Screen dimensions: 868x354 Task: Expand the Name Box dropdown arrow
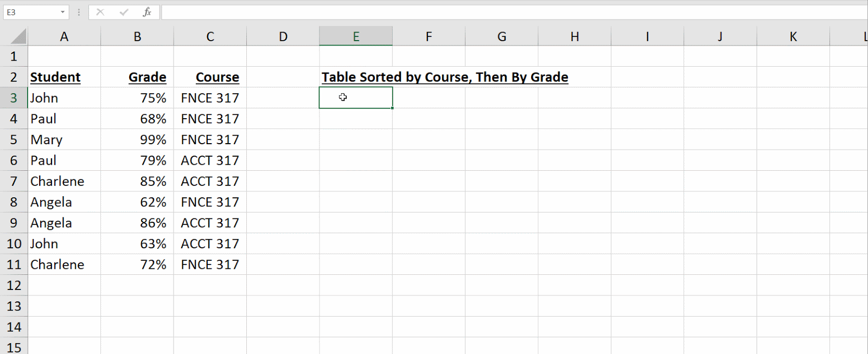pyautogui.click(x=63, y=12)
